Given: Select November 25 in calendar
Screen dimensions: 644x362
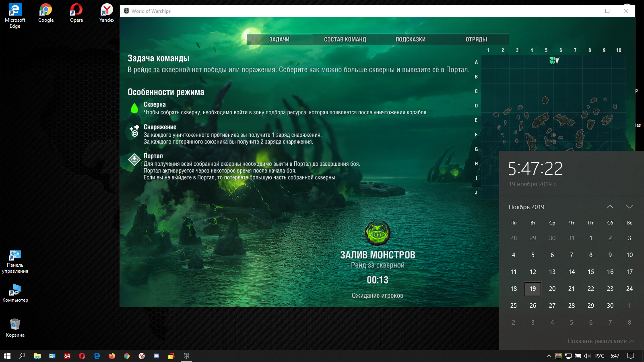Looking at the screenshot, I should pyautogui.click(x=514, y=306).
